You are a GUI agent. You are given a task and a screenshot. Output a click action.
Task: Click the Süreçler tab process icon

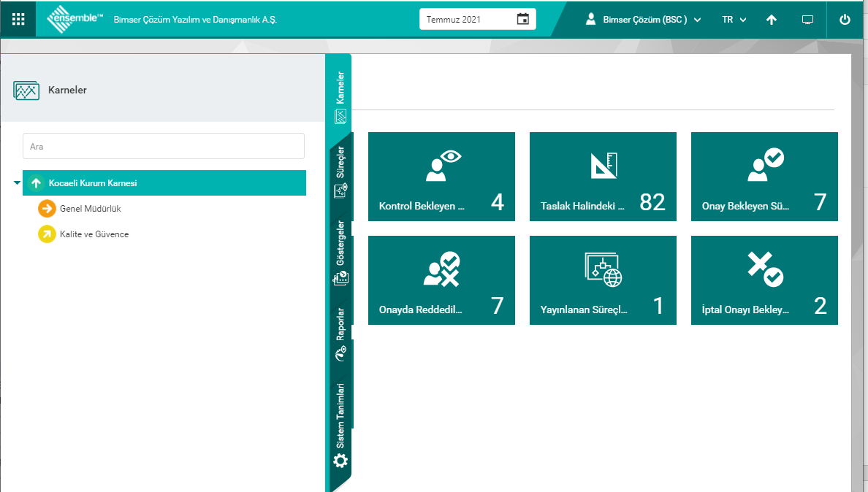pos(340,191)
